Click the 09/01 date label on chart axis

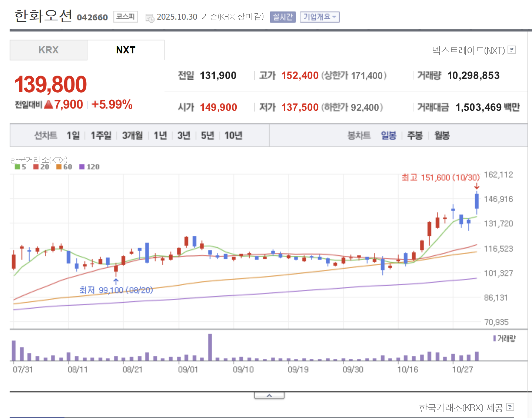point(188,369)
